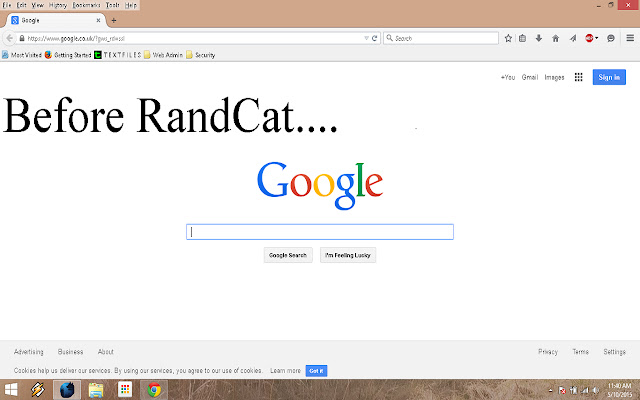640x400 pixels.
Task: Click Learn more about cookies
Action: [285, 371]
